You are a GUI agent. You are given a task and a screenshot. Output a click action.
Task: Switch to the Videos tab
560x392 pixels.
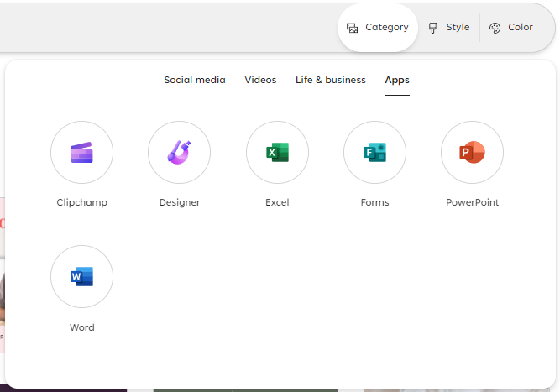coord(260,80)
